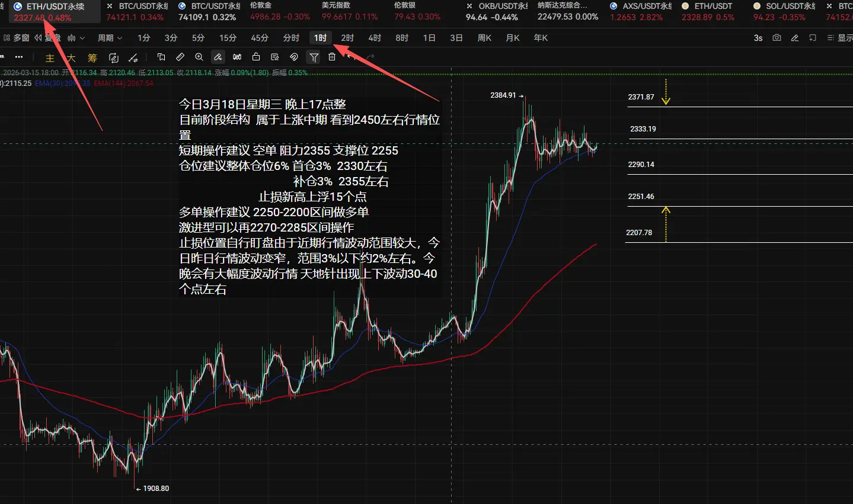The width and height of the screenshot is (853, 504).
Task: Click the note edit icon
Action: point(275,57)
